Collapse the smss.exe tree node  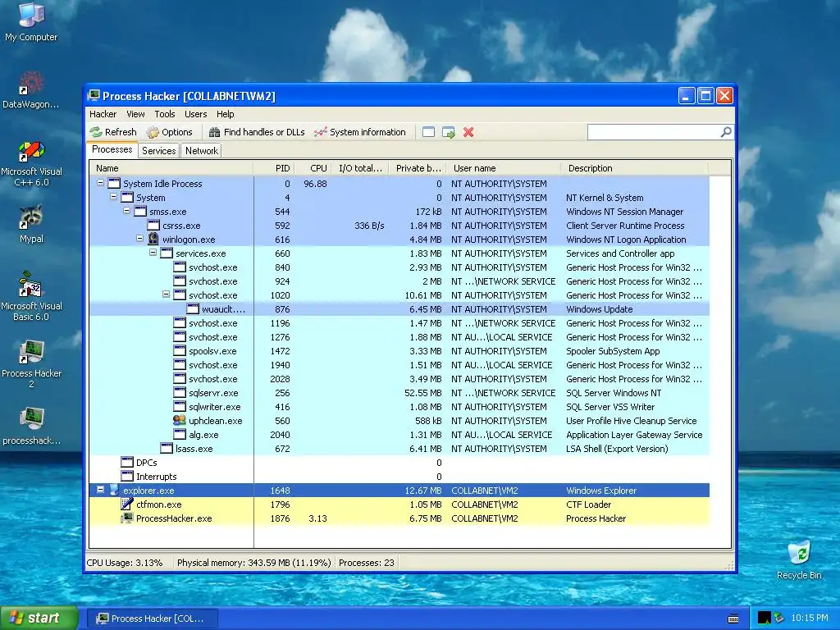click(x=126, y=211)
